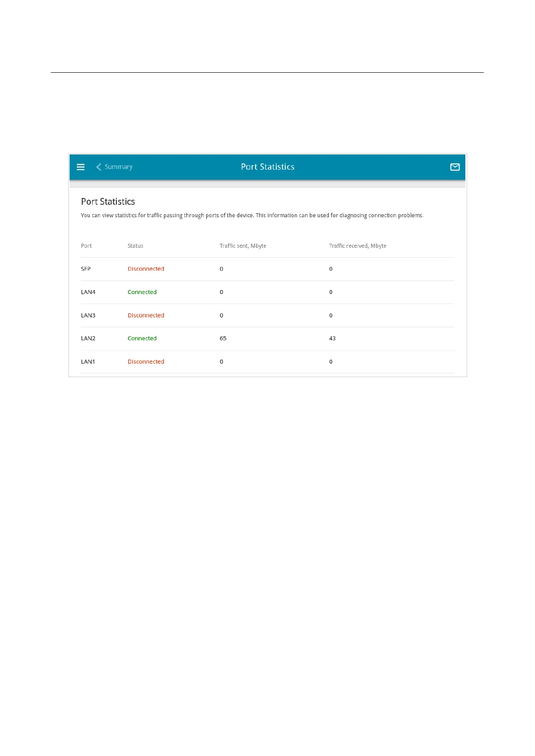Click the Connected status of LAN4
535x756 pixels.
pos(142,292)
